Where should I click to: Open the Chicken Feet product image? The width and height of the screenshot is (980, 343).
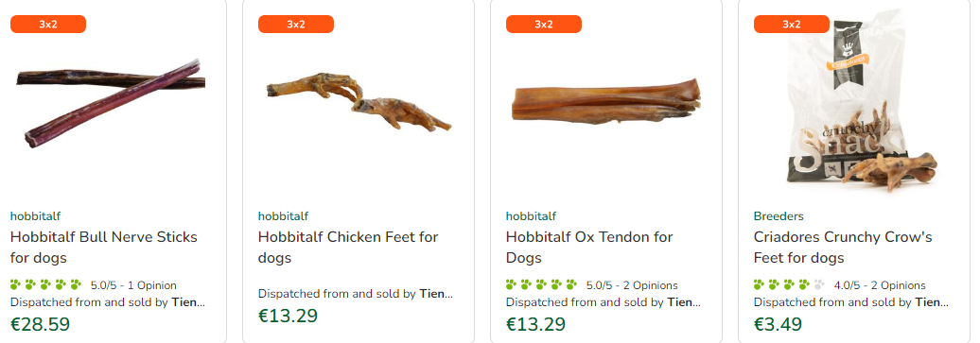coord(359,102)
